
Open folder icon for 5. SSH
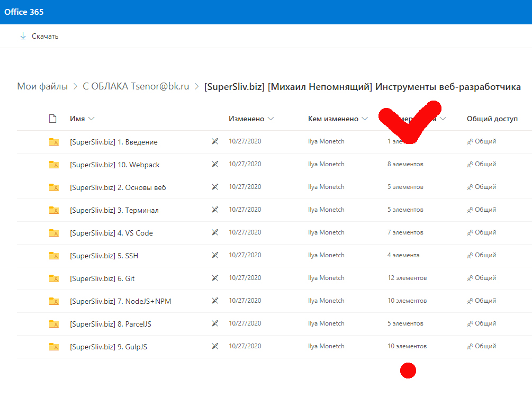tap(54, 256)
